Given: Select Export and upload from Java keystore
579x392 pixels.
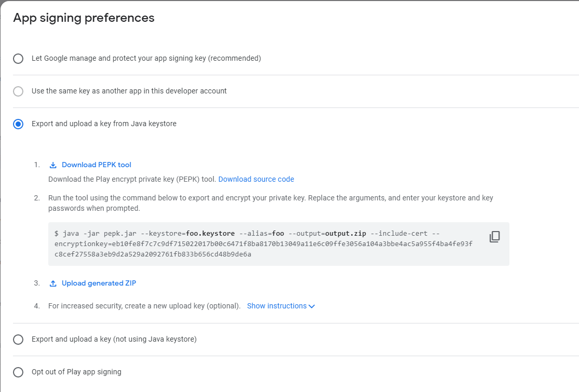Looking at the screenshot, I should point(18,124).
